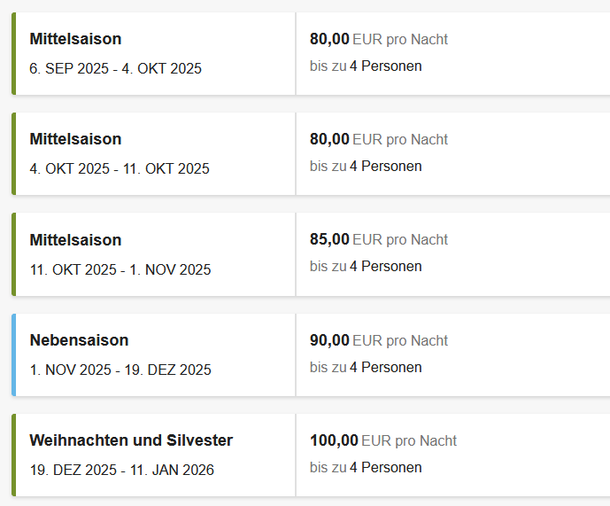Click 'bis zu 4 Personen' under the 100,00 EUR price
Viewport: 610px width, 506px height.
tap(366, 467)
